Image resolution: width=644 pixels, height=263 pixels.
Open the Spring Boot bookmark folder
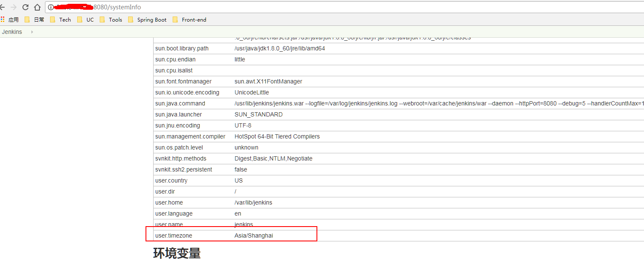[147, 19]
